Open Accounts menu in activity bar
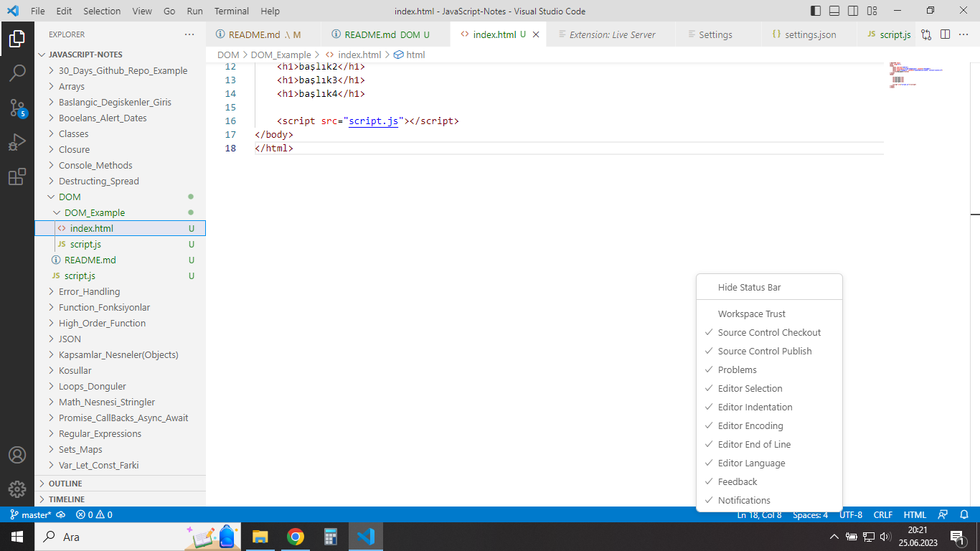980x551 pixels. (17, 455)
